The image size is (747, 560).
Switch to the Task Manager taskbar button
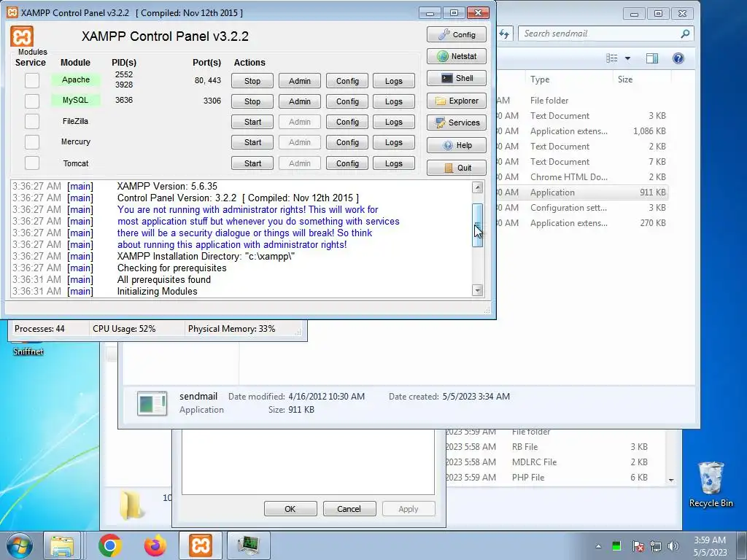248,545
